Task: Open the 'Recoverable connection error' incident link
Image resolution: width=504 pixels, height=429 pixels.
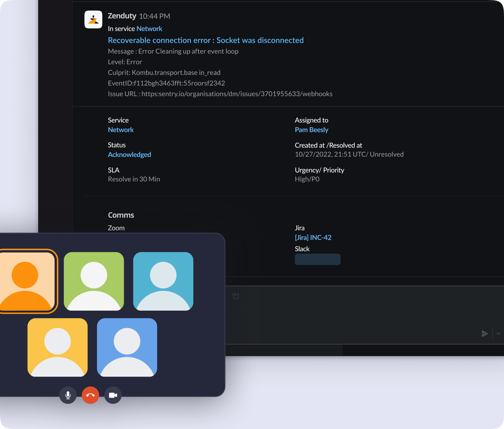Action: tap(206, 40)
